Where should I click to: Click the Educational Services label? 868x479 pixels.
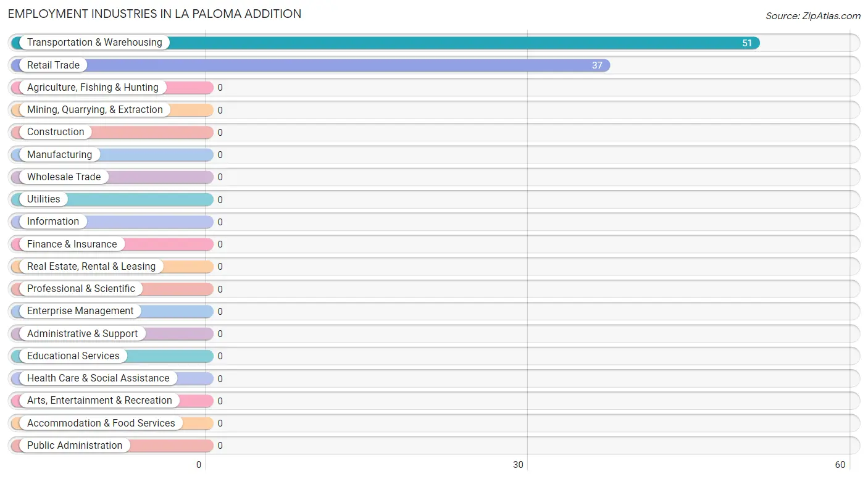click(x=73, y=356)
